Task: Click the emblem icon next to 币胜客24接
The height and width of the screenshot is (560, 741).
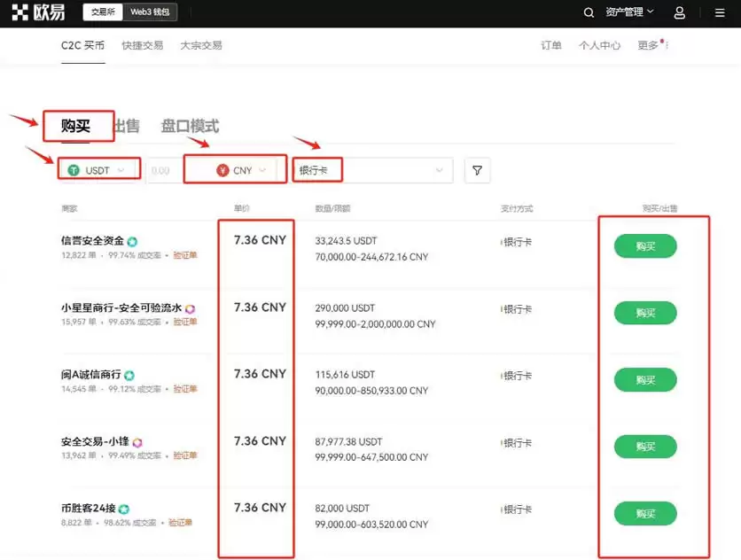Action: tap(123, 506)
